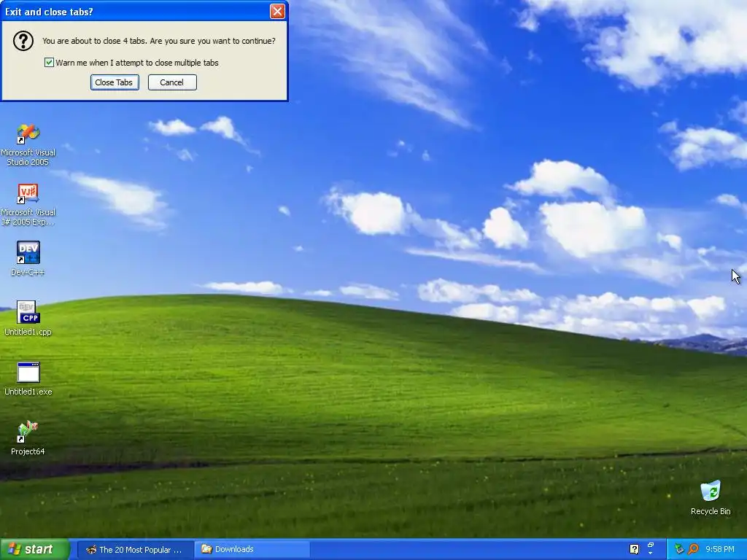Click the language bar help question icon
The height and width of the screenshot is (560, 747).
(634, 549)
